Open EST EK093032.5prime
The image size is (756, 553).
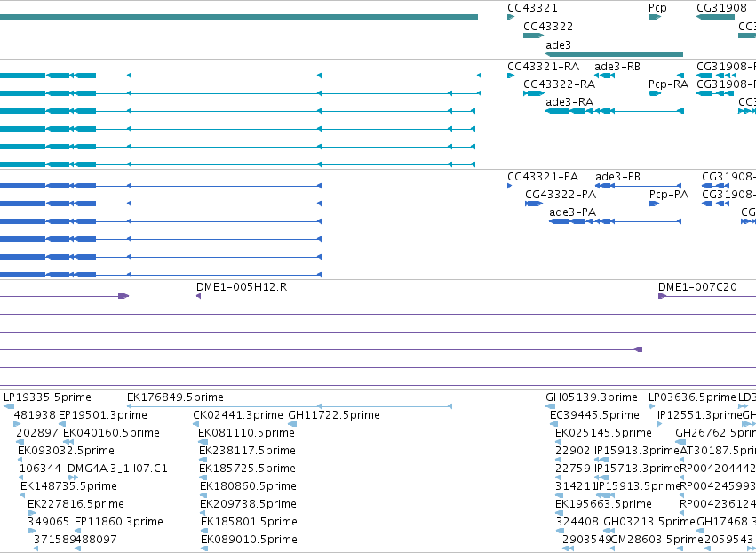click(66, 451)
